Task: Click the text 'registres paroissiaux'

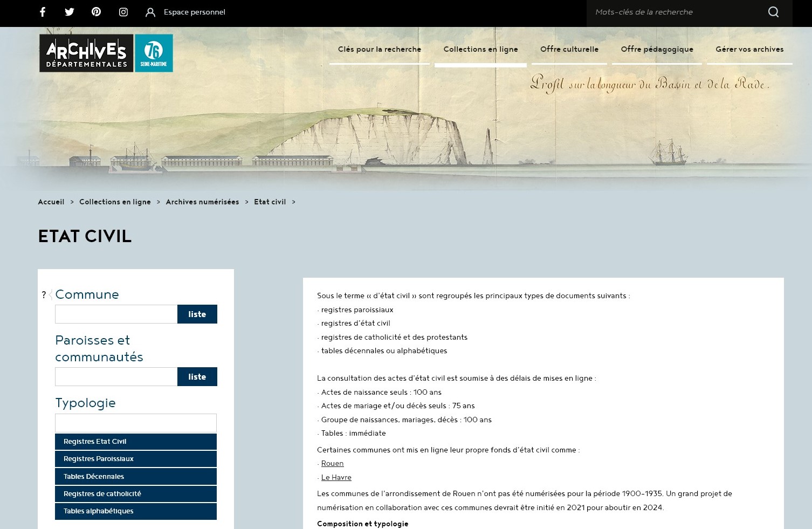Action: (357, 310)
